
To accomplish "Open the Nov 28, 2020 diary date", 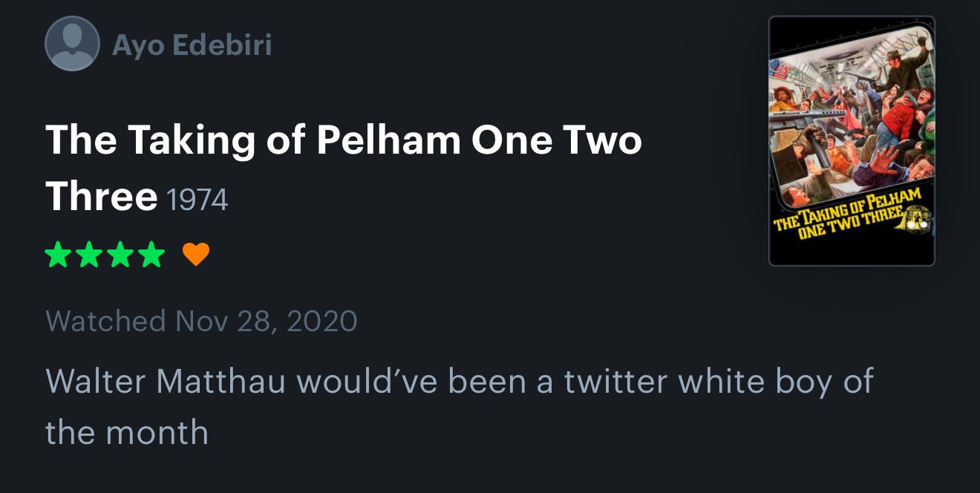I will click(267, 321).
